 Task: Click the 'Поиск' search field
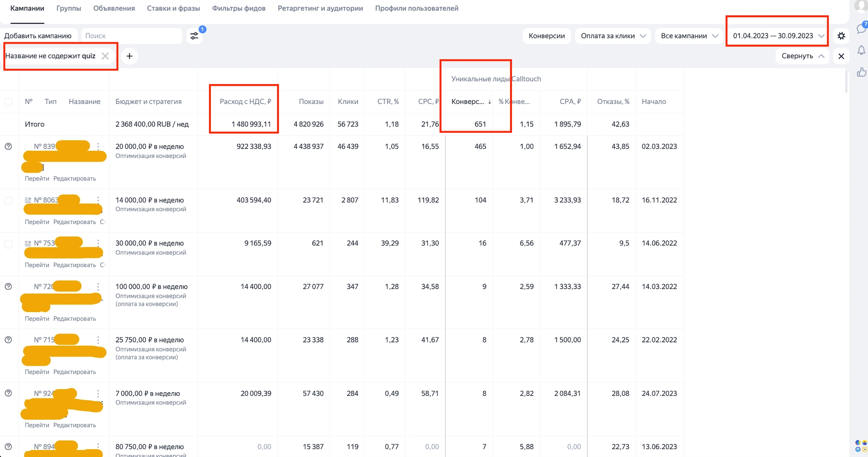pyautogui.click(x=132, y=36)
